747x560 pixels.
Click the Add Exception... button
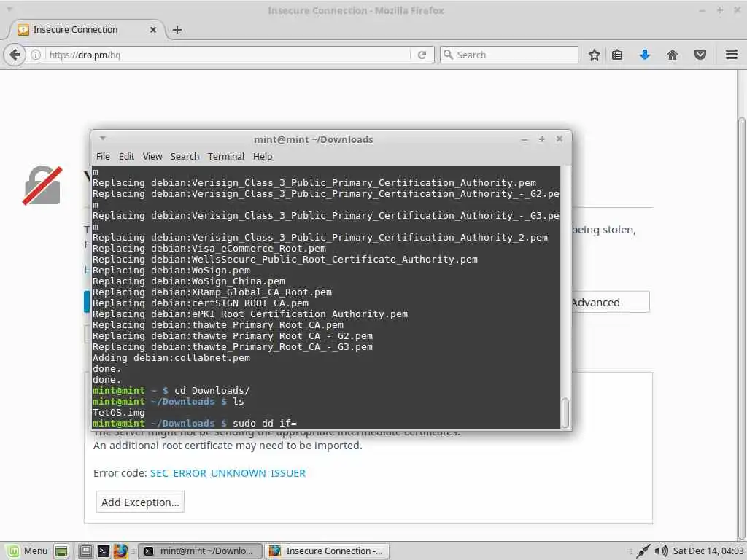tap(140, 502)
